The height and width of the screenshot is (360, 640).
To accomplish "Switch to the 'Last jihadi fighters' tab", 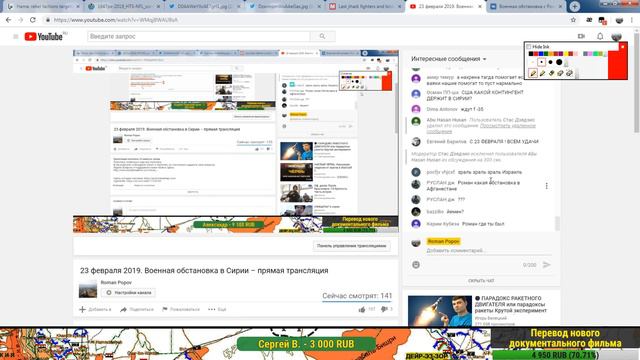I will point(366,7).
